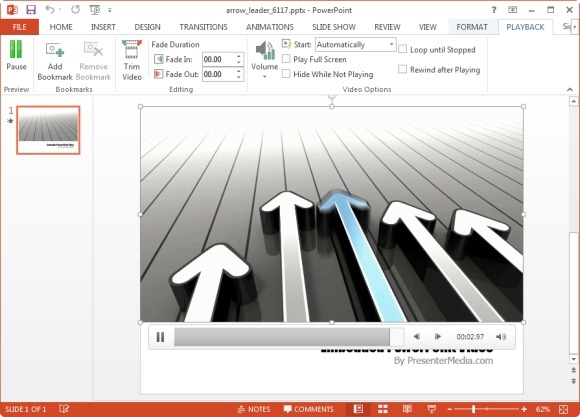
Task: Open the VIEW tab
Action: (428, 27)
